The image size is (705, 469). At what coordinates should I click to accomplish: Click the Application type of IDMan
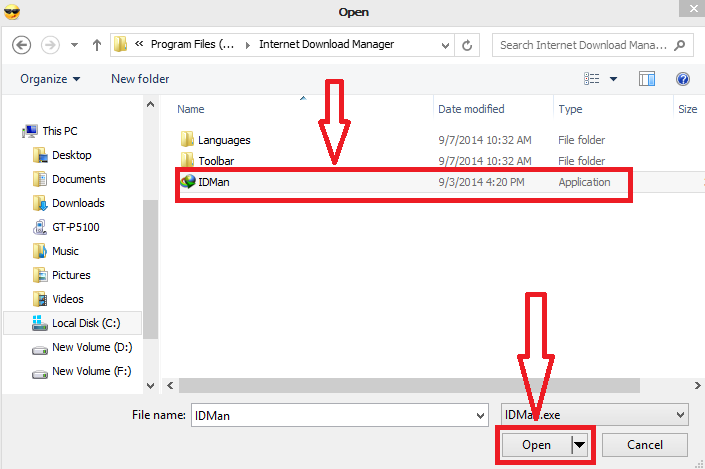(584, 182)
